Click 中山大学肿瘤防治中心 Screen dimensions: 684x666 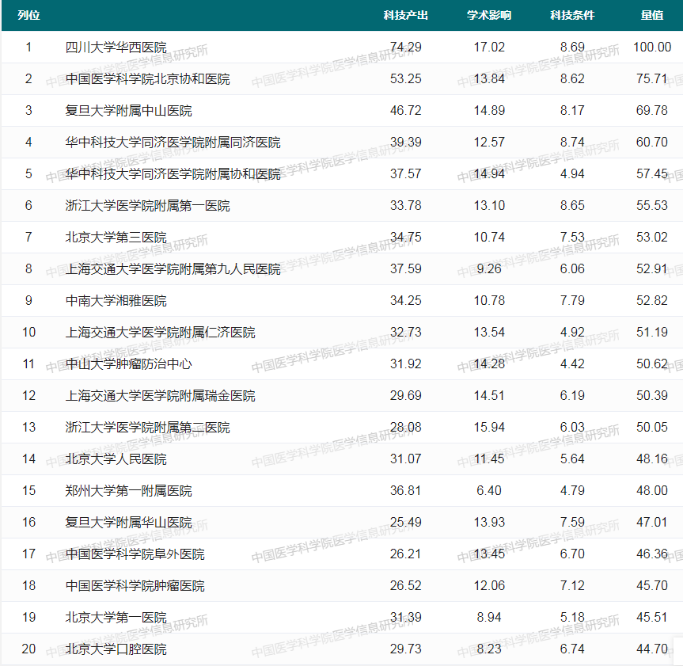[x=129, y=364]
